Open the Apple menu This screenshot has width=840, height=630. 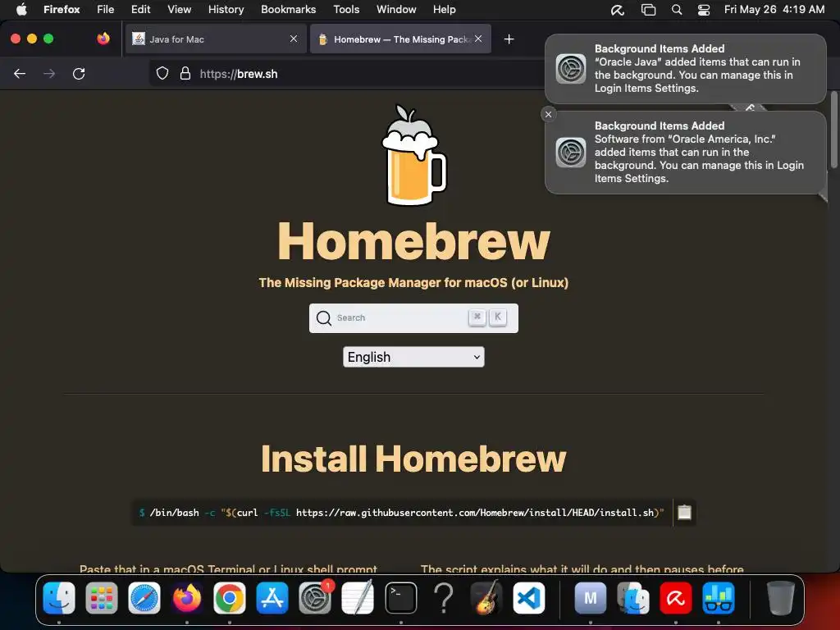pyautogui.click(x=21, y=10)
